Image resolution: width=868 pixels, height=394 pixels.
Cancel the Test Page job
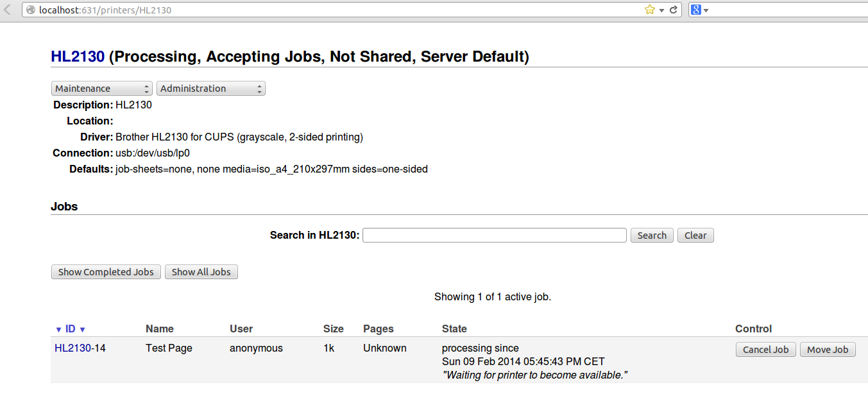766,349
